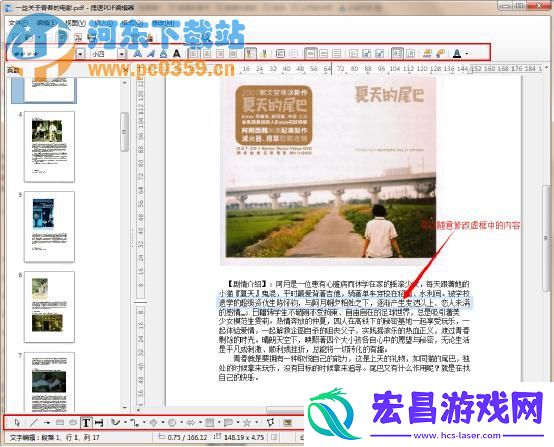Viewport: 554px width, 447px height.
Task: Open page 4 thumbnail
Action: [49, 147]
